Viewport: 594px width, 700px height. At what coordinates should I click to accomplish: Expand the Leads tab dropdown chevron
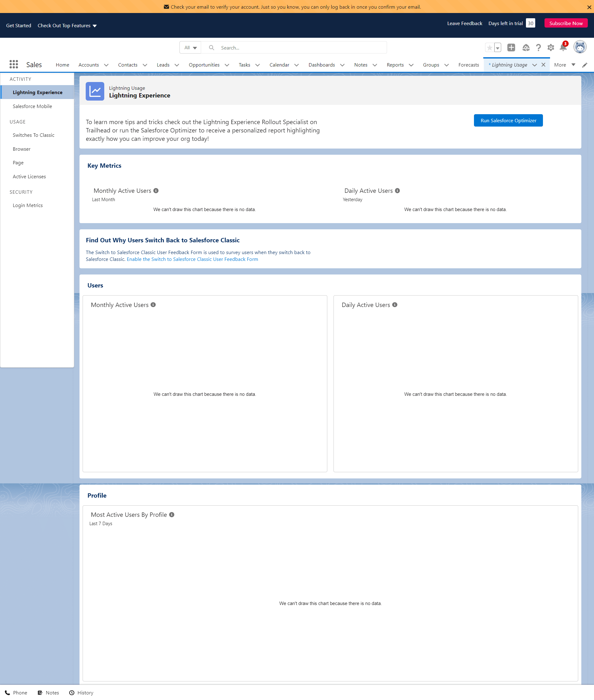(x=177, y=65)
